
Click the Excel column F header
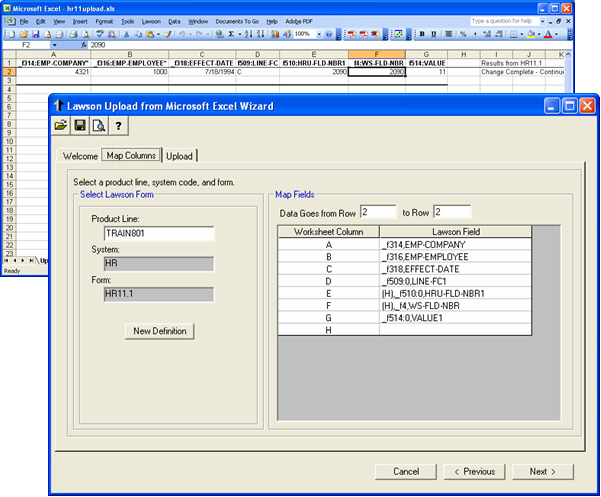pyautogui.click(x=376, y=54)
